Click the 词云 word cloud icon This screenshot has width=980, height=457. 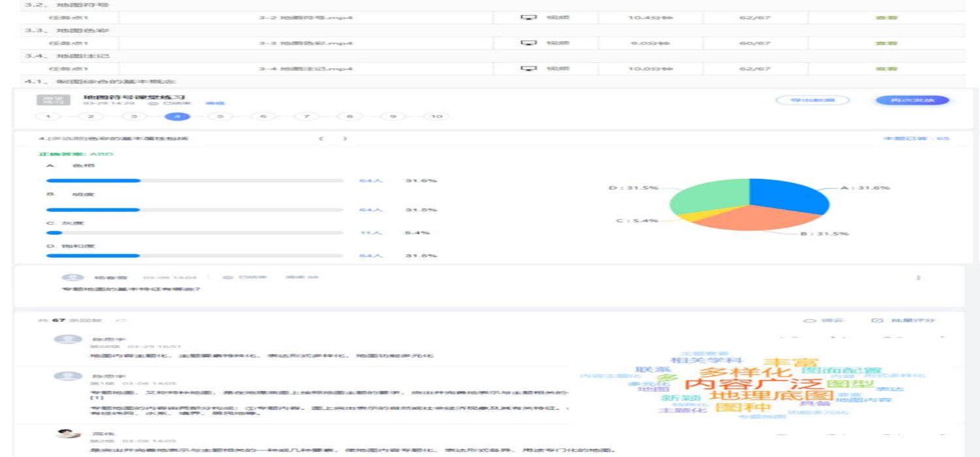point(810,321)
